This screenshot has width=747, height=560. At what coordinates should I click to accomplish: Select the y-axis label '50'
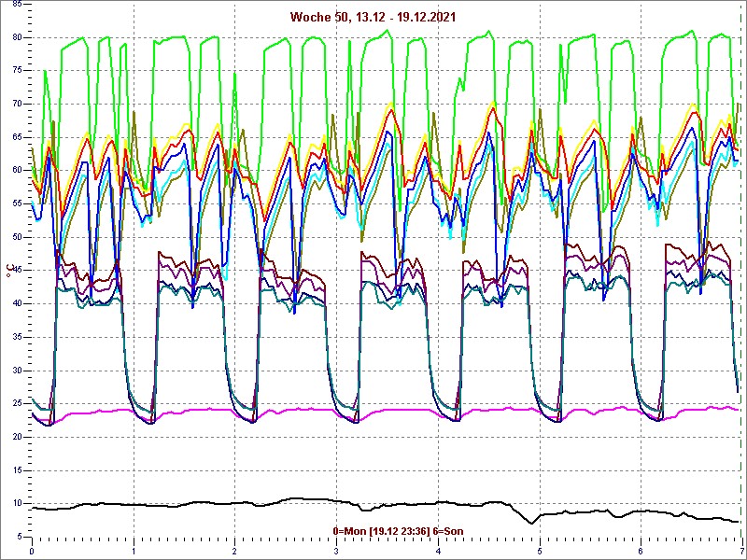click(17, 237)
